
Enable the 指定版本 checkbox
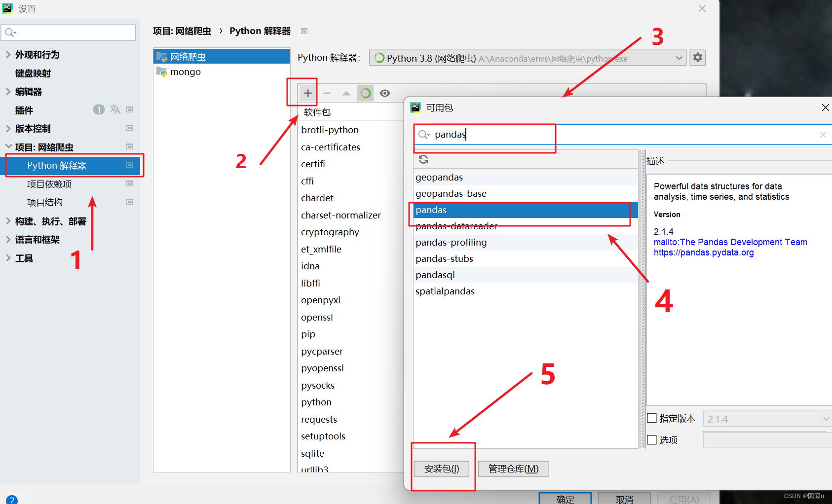point(652,418)
